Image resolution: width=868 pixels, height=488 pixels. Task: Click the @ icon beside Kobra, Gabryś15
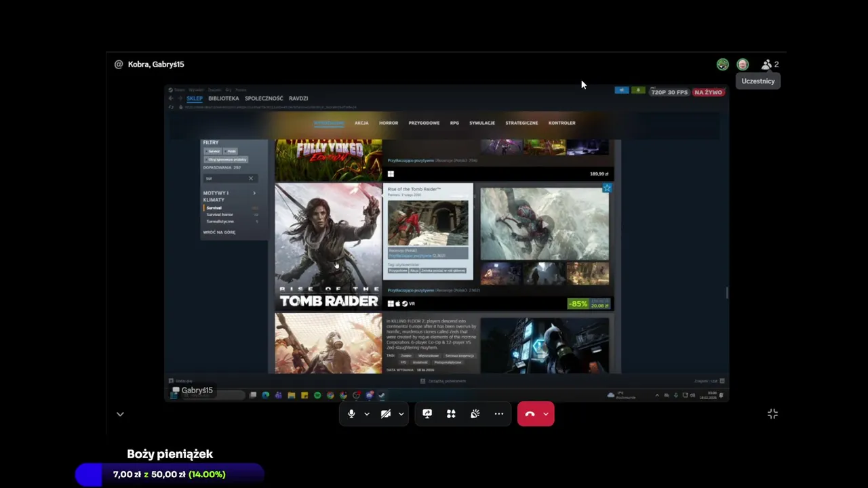click(x=119, y=64)
